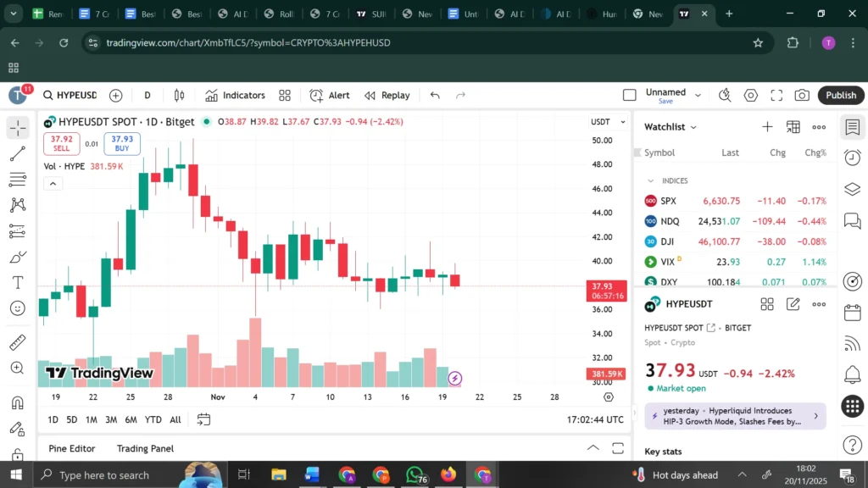Select the 1D date range

click(53, 419)
